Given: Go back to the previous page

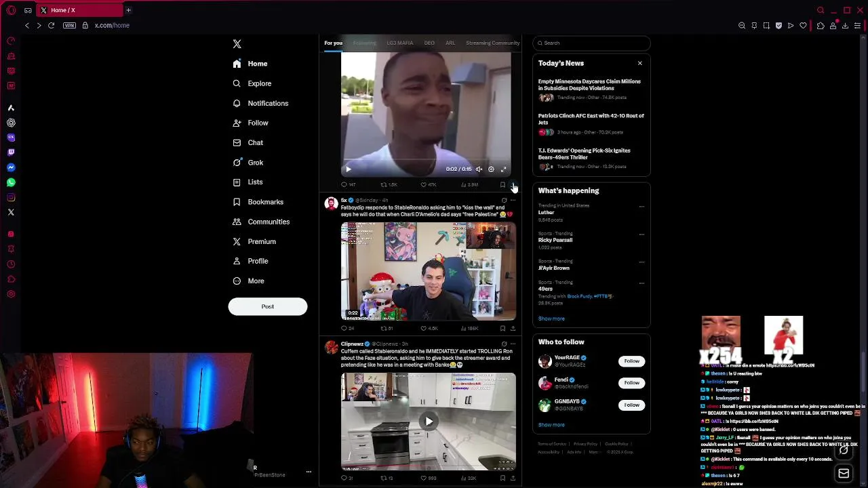Looking at the screenshot, I should tap(27, 25).
